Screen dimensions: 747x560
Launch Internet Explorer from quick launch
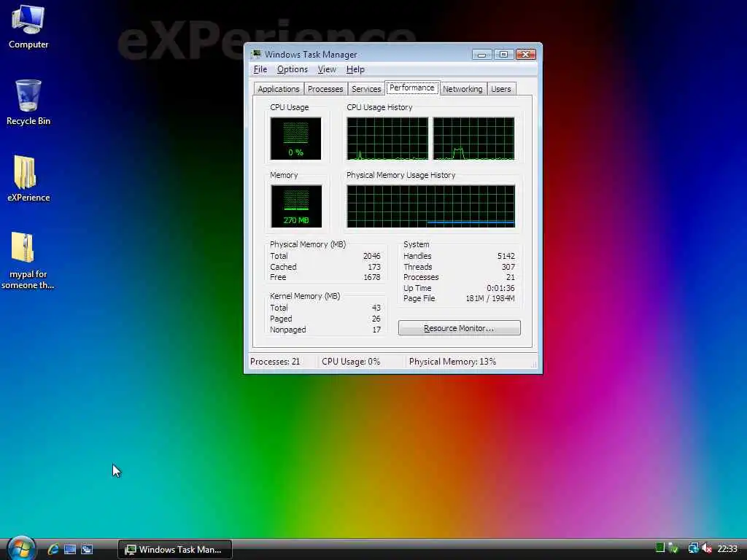tap(53, 549)
